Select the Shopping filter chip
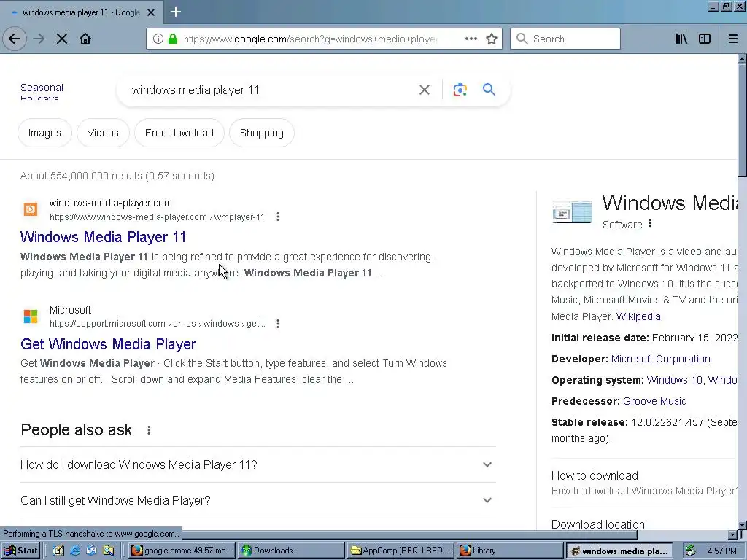The image size is (747, 560). tap(262, 133)
